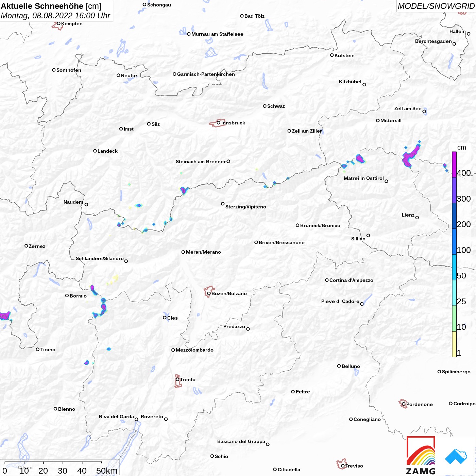Click the Zernez location circle

26,246
